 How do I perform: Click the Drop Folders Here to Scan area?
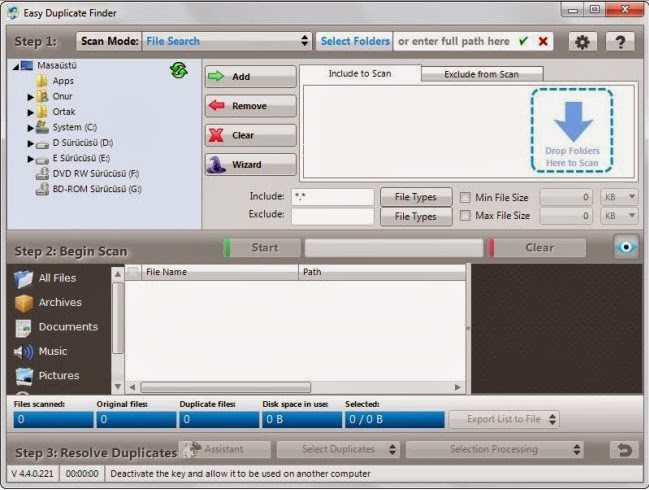572,130
